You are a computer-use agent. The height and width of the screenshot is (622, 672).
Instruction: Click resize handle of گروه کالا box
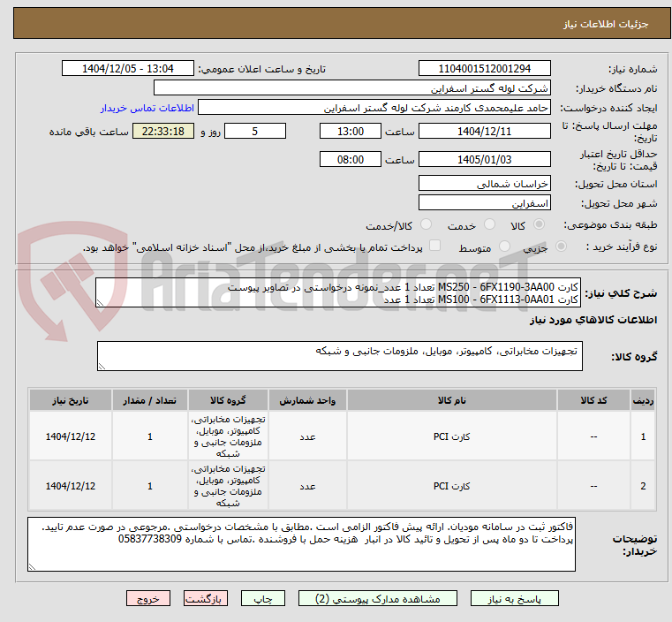point(102,367)
